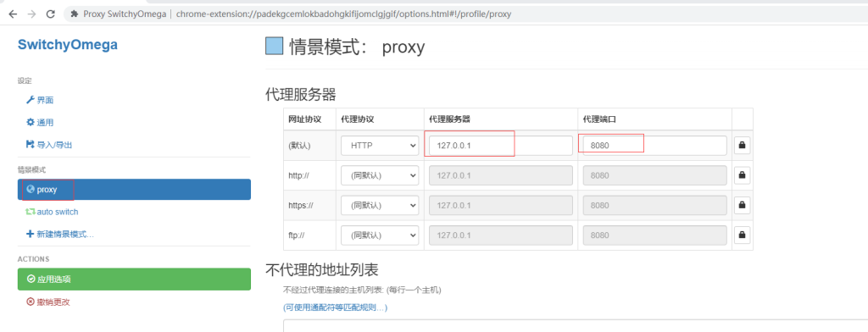Open the SwitchyOmega title link

pyautogui.click(x=68, y=45)
